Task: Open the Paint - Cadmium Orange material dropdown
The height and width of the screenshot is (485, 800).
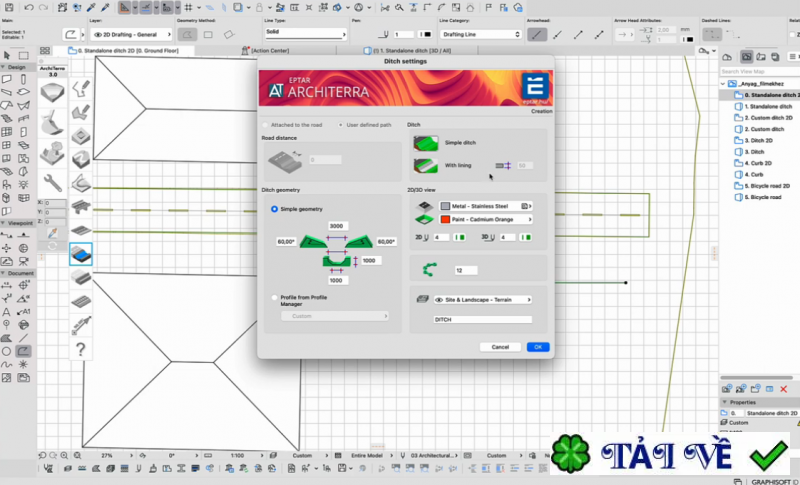Action: (485, 219)
